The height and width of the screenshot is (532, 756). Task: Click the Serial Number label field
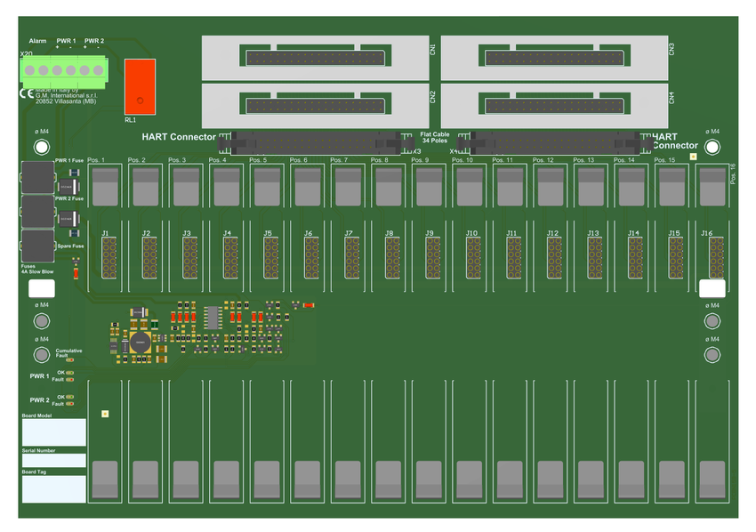(54, 461)
